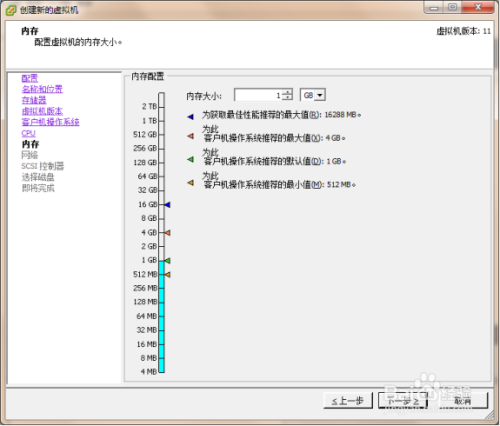This screenshot has width=500, height=426.
Task: Click the 取消 cancel button
Action: tap(463, 401)
